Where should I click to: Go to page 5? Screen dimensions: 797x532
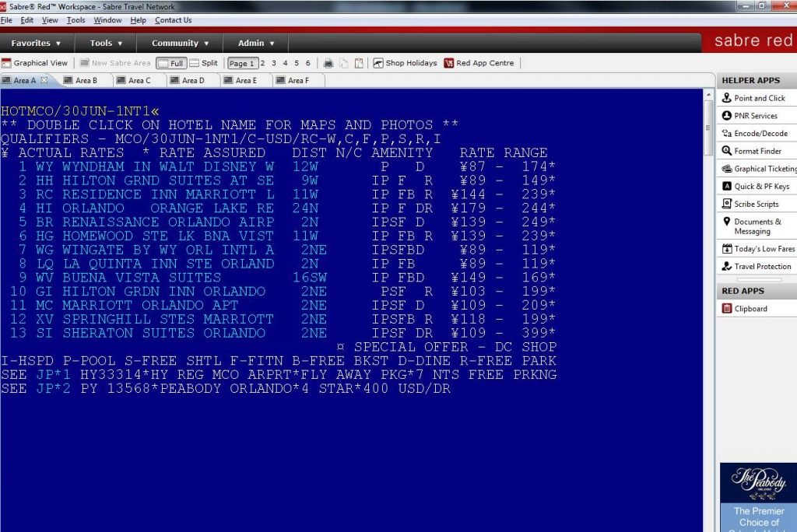[297, 63]
